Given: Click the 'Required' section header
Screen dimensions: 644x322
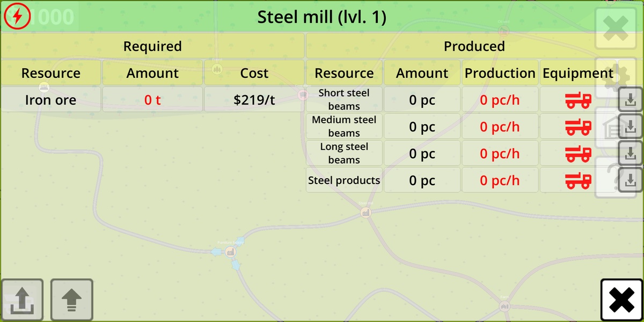Looking at the screenshot, I should [x=152, y=46].
